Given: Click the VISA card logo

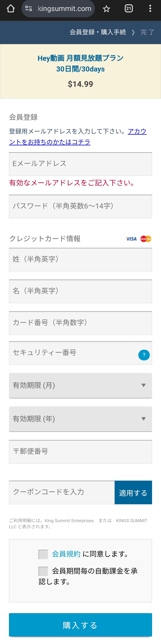Looking at the screenshot, I should tap(131, 239).
